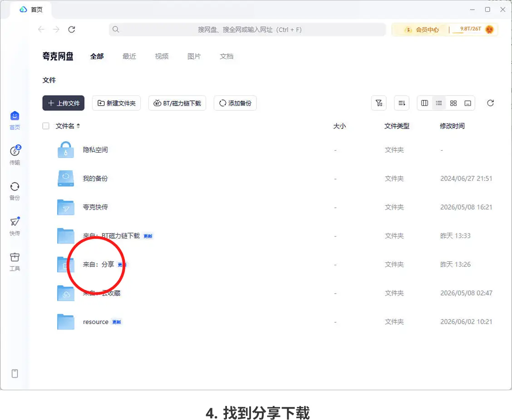
Task: Open the resource folder name
Action: [96, 322]
